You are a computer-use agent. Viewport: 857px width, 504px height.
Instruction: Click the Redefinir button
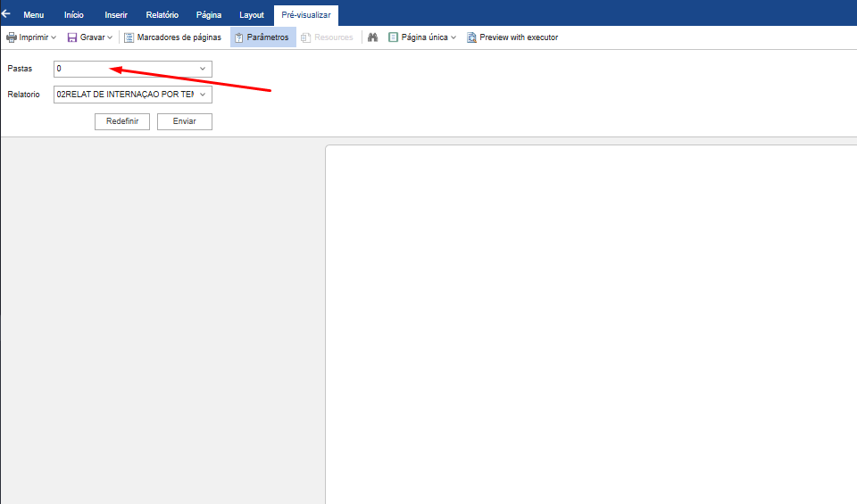pyautogui.click(x=122, y=121)
